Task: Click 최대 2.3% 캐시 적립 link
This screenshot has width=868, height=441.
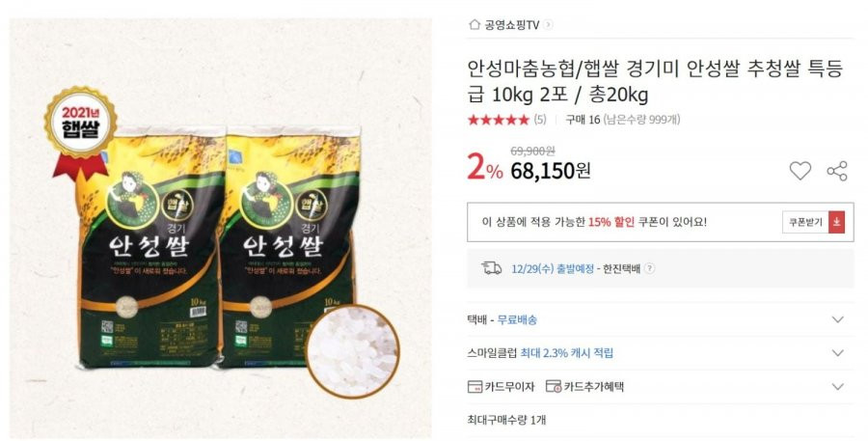Action: [567, 353]
